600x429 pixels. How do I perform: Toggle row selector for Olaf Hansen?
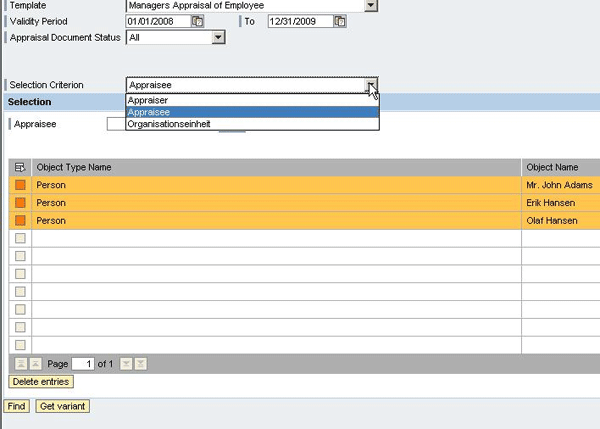tap(20, 220)
